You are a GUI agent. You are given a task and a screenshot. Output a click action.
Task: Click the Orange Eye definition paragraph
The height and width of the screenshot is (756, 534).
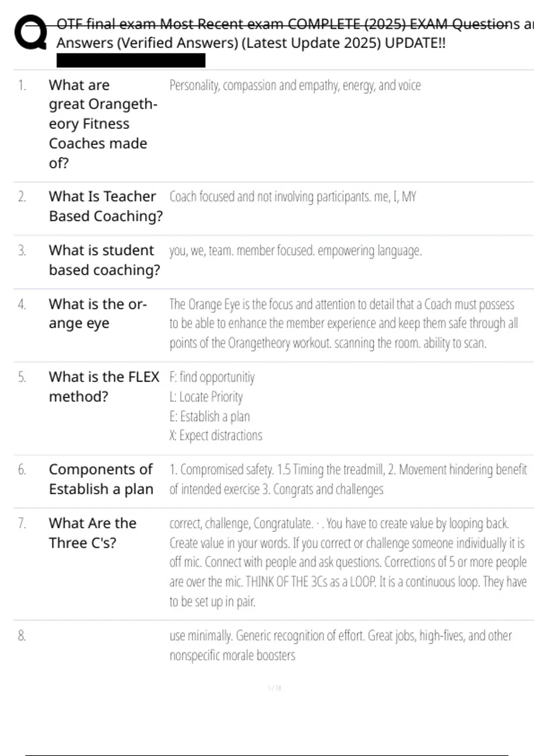pos(343,323)
